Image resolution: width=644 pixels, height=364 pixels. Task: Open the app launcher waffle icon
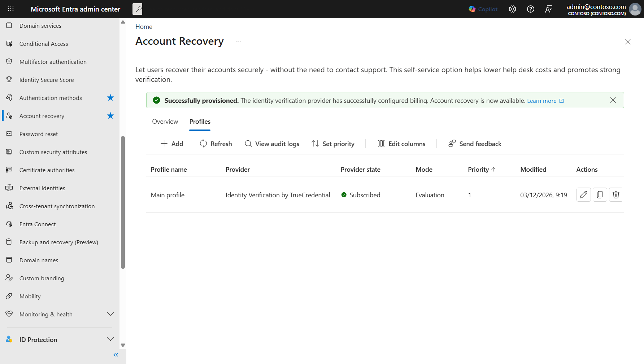coord(11,9)
